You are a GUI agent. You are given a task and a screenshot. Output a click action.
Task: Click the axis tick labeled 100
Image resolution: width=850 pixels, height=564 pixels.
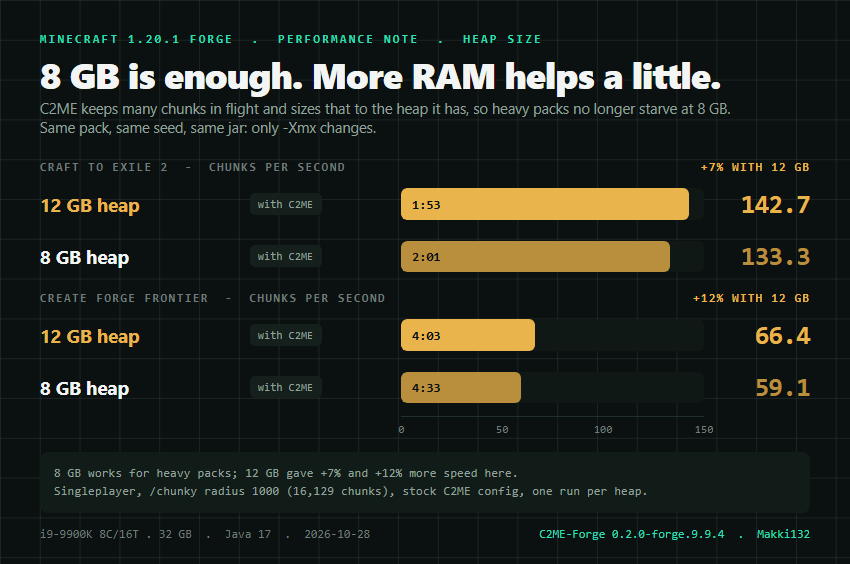tap(603, 430)
